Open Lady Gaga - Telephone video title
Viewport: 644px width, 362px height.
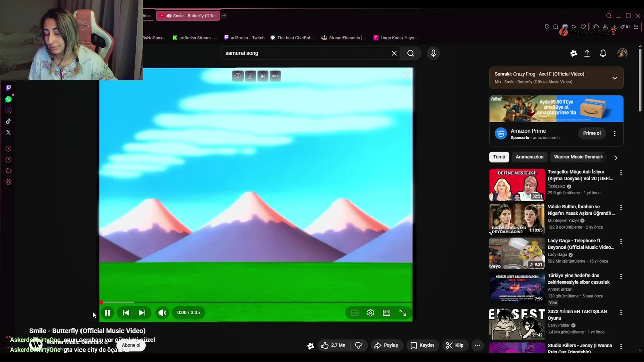pos(581,244)
